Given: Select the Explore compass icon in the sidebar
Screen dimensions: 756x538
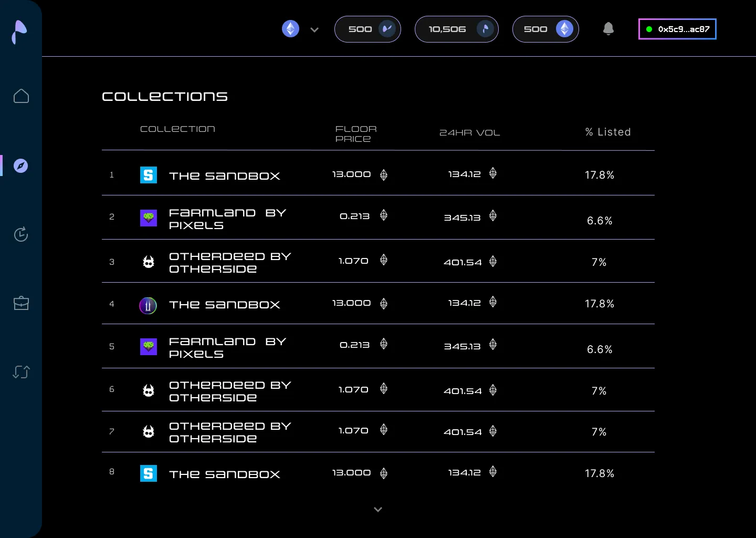Looking at the screenshot, I should 20,166.
